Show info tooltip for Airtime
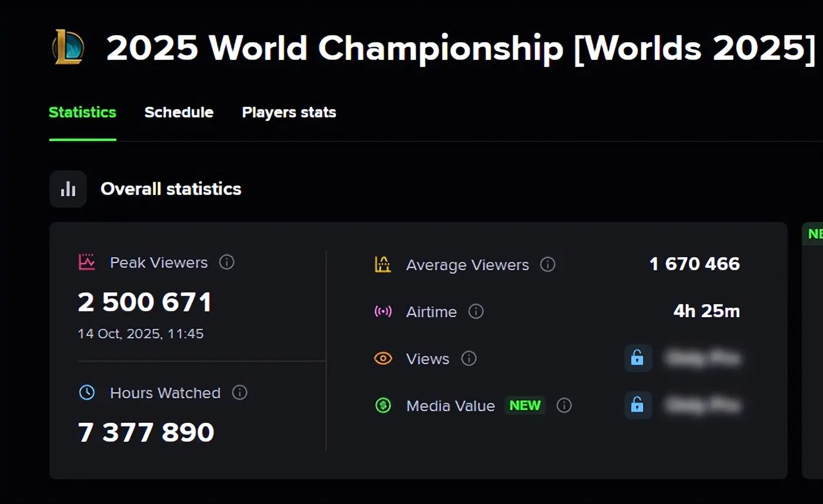 476,311
